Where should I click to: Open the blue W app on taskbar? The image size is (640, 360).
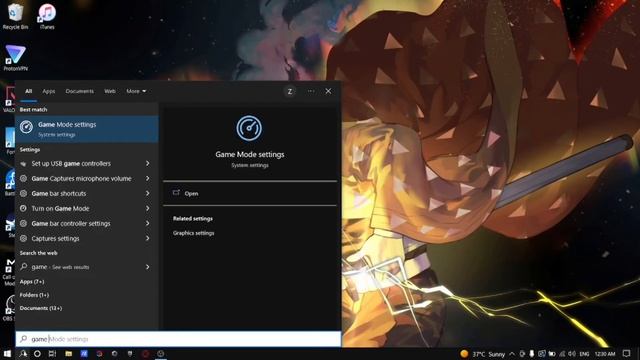tap(84, 353)
